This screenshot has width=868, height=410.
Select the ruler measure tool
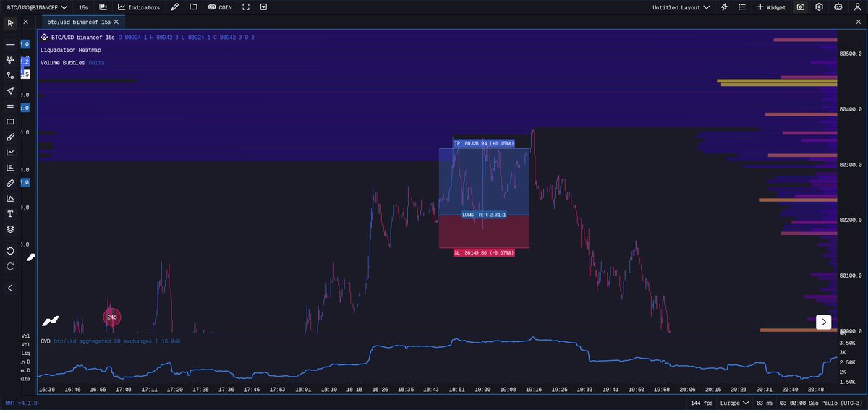point(10,183)
